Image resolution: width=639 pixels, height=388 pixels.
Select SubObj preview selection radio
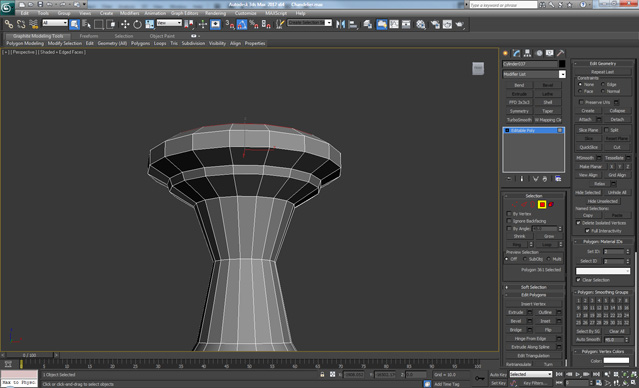pyautogui.click(x=525, y=259)
